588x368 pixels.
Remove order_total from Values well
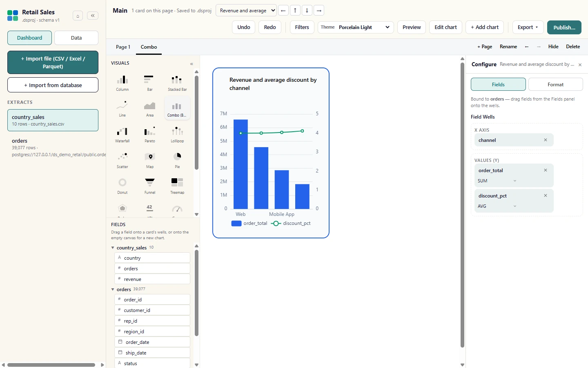(x=546, y=170)
